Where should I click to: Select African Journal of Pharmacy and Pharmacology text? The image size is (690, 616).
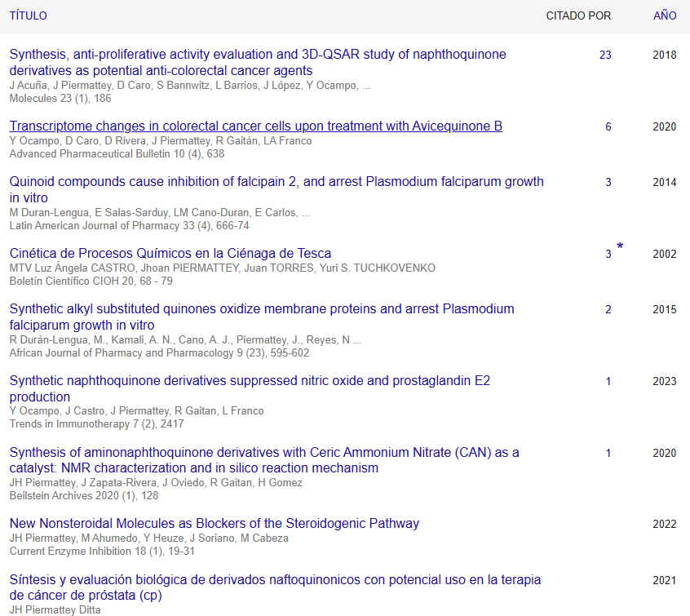(159, 352)
